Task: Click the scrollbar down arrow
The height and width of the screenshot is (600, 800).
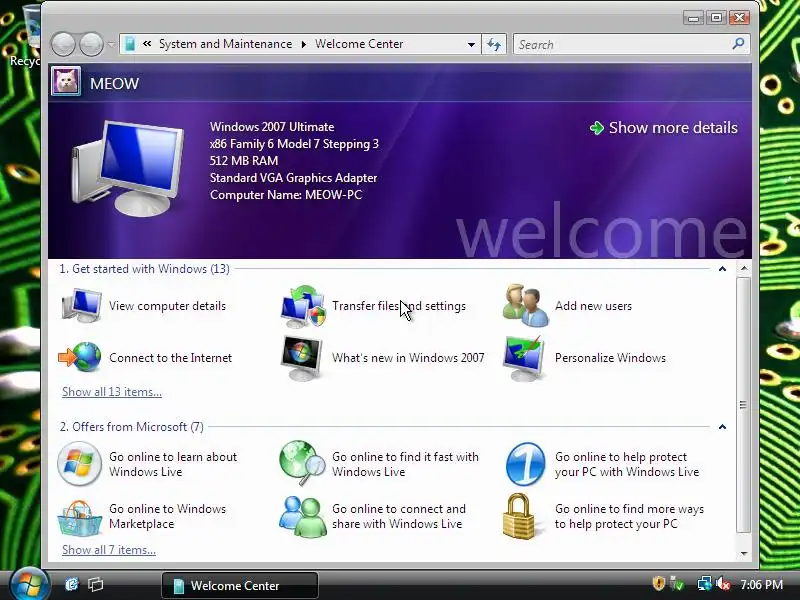Action: [x=744, y=553]
